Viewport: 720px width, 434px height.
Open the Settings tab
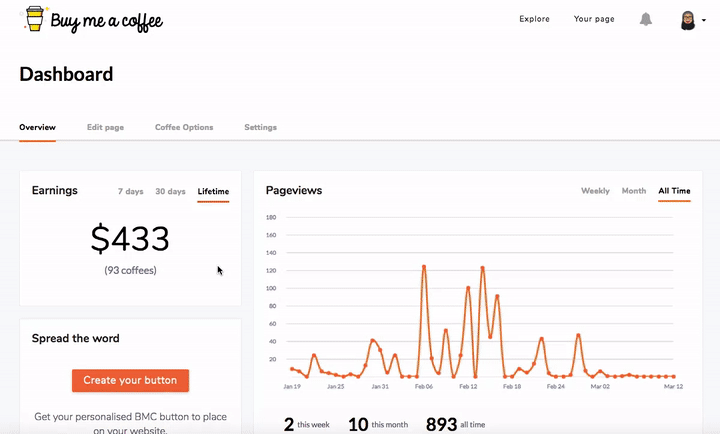(x=260, y=128)
